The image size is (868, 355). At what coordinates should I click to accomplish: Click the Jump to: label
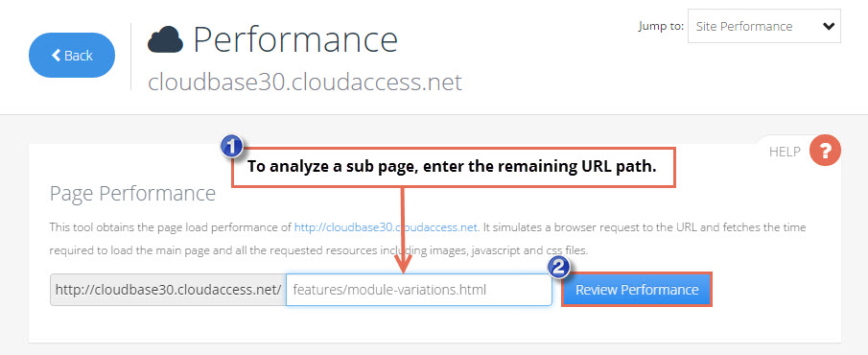[661, 26]
